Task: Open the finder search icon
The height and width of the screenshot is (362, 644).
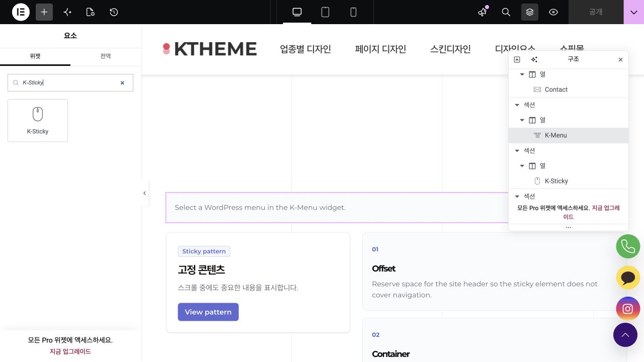Action: [506, 12]
